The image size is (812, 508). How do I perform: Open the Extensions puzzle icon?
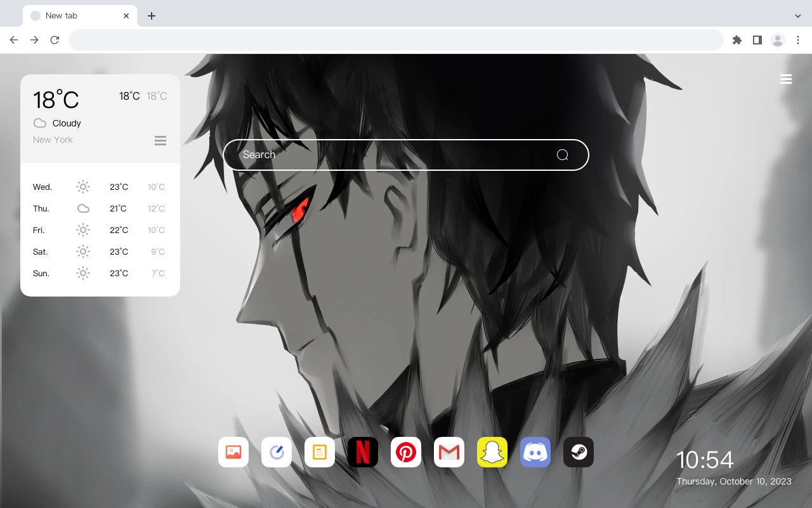click(737, 40)
